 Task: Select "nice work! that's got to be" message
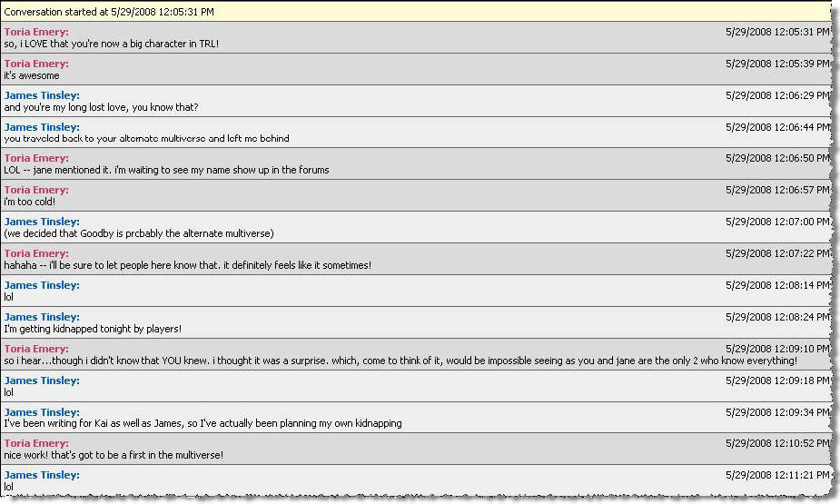tap(114, 455)
